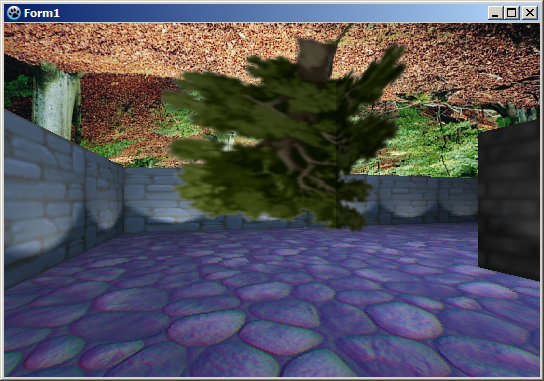Click the Form1 title text

click(x=42, y=13)
